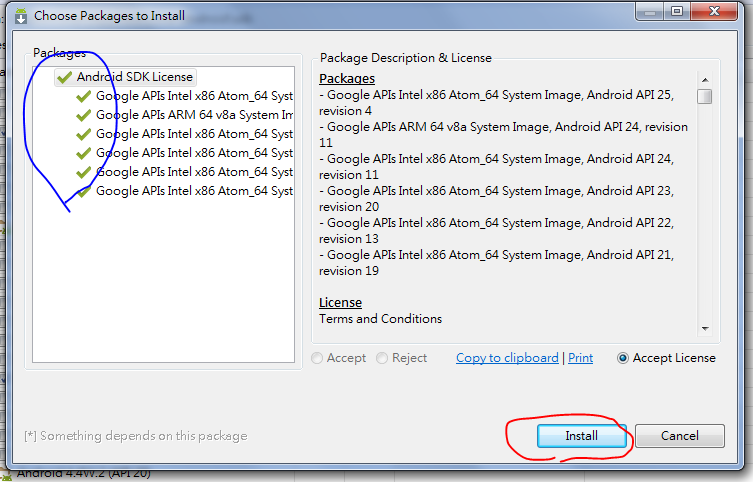Click the description scrollbar up arrow
753x482 pixels.
click(705, 80)
